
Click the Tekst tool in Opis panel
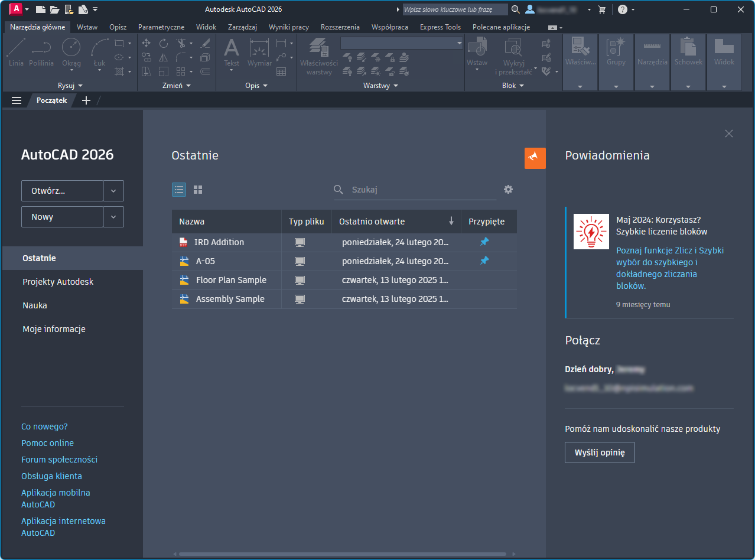pyautogui.click(x=232, y=52)
